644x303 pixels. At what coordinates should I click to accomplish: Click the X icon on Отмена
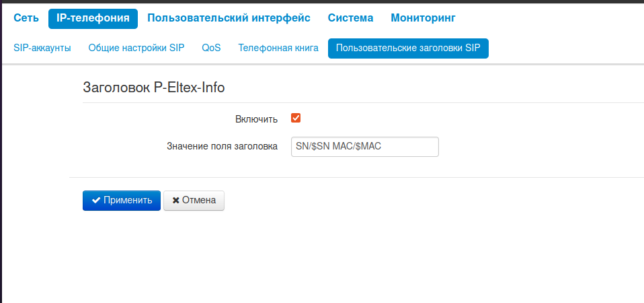(x=176, y=200)
